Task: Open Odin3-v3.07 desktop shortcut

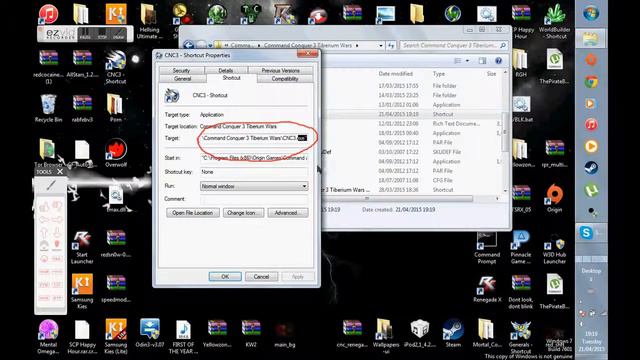Action: 149,333
